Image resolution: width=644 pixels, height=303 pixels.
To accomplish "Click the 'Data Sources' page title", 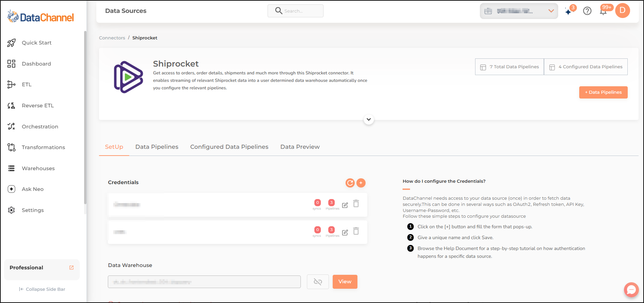I will (x=126, y=11).
